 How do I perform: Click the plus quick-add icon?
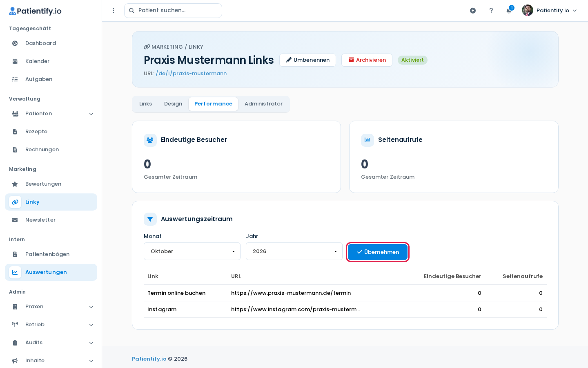[473, 11]
